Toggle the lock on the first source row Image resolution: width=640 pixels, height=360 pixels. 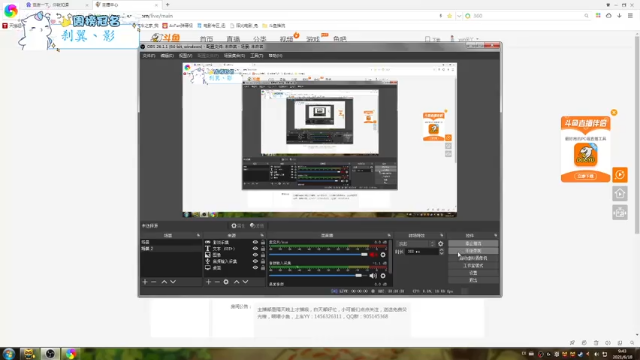tap(263, 242)
